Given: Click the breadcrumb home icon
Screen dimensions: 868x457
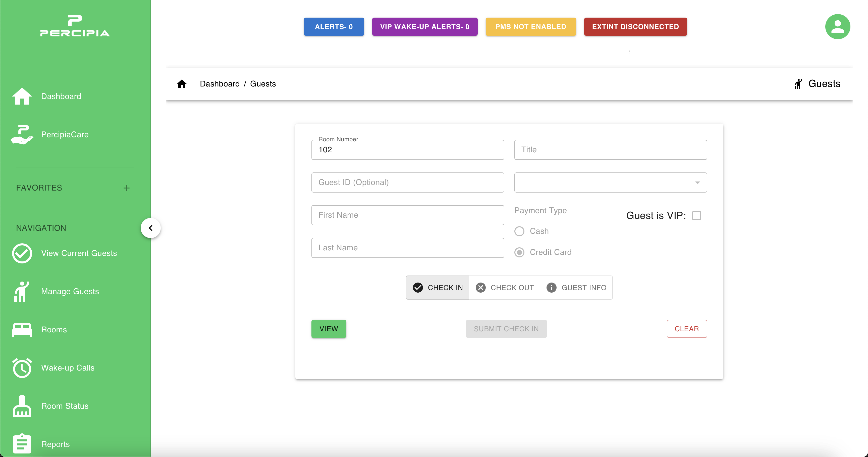Looking at the screenshot, I should 182,84.
